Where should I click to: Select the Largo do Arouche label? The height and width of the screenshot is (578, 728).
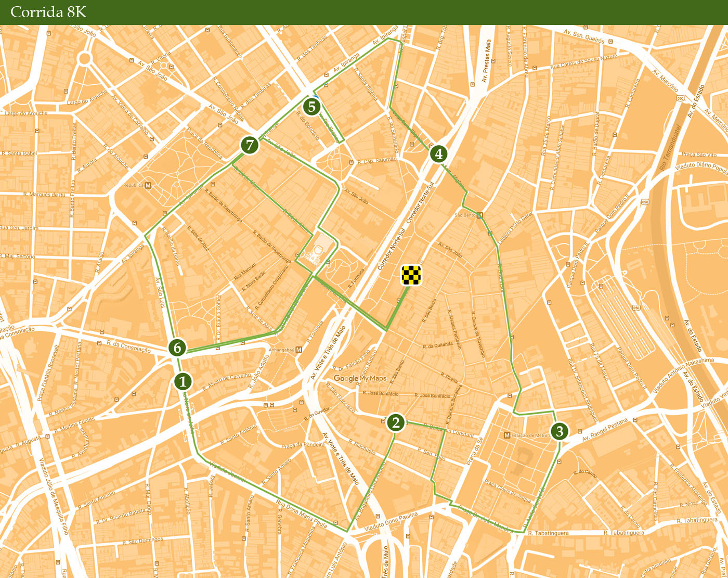click(26, 113)
